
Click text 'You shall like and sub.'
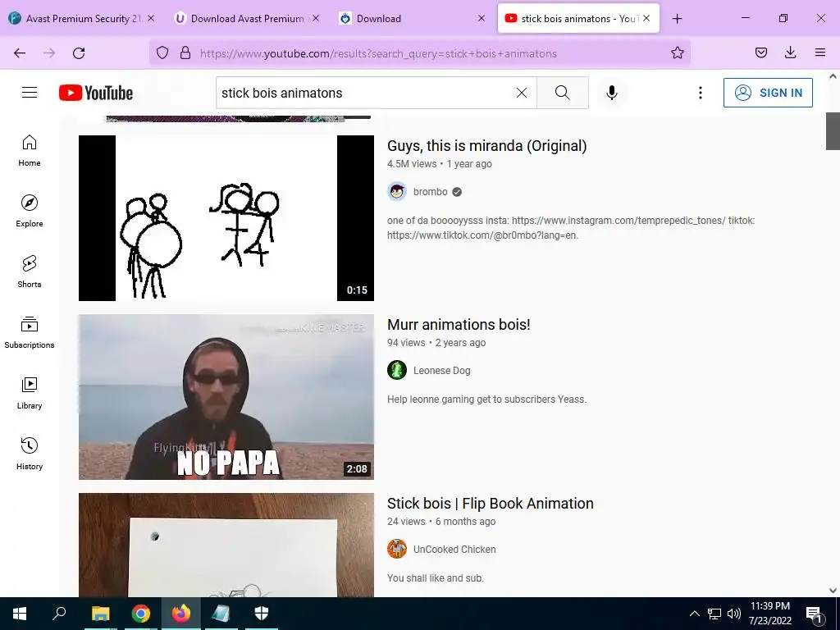coord(436,578)
